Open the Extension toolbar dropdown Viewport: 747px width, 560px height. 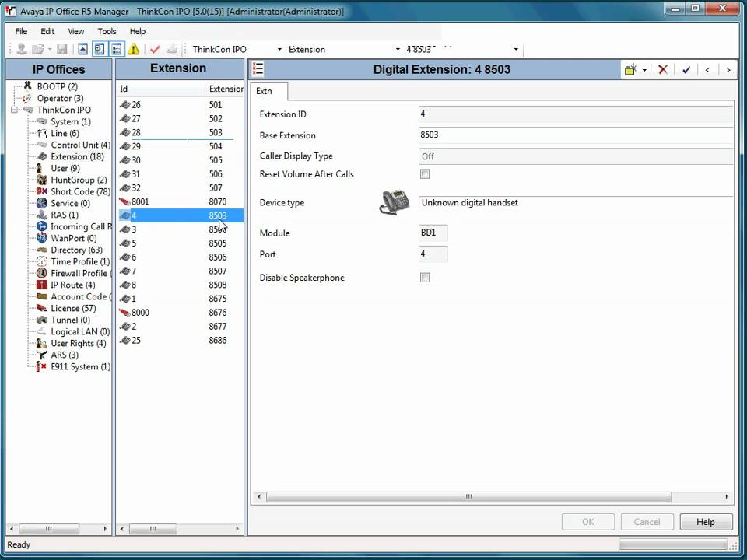coord(398,50)
